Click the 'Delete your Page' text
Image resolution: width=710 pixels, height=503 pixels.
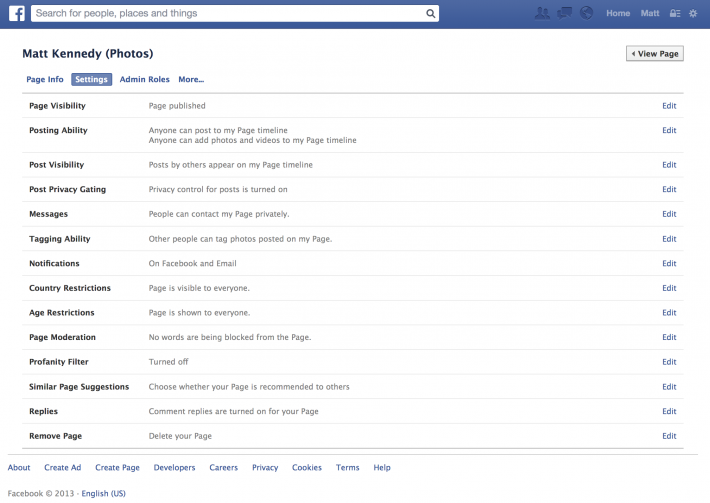(180, 436)
